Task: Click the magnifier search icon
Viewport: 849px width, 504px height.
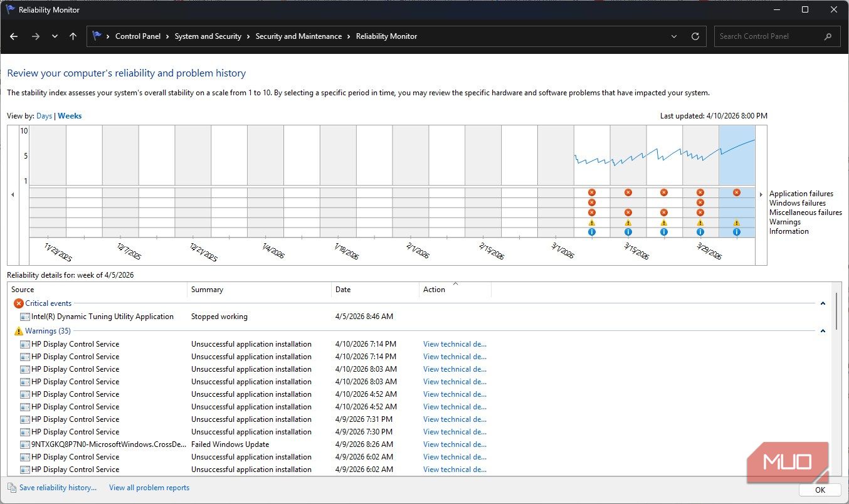Action: pyautogui.click(x=828, y=36)
